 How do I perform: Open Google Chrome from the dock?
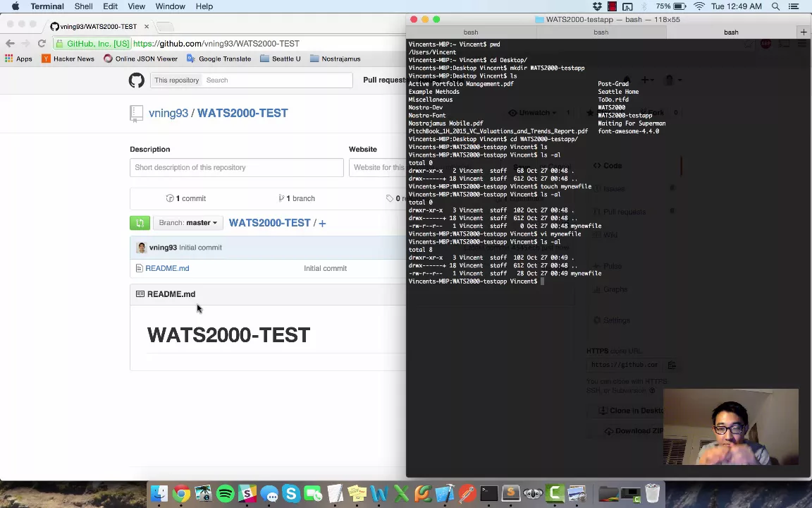point(181,493)
